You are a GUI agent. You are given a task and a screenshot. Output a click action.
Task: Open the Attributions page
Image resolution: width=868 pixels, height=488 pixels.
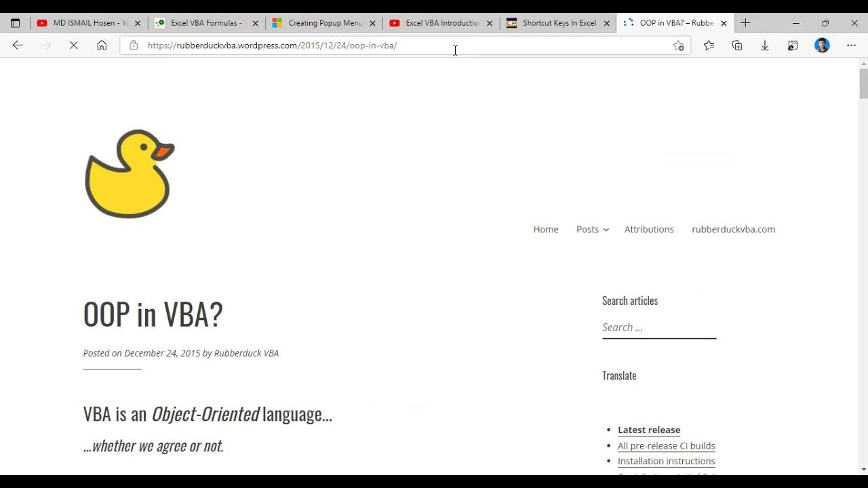[649, 229]
